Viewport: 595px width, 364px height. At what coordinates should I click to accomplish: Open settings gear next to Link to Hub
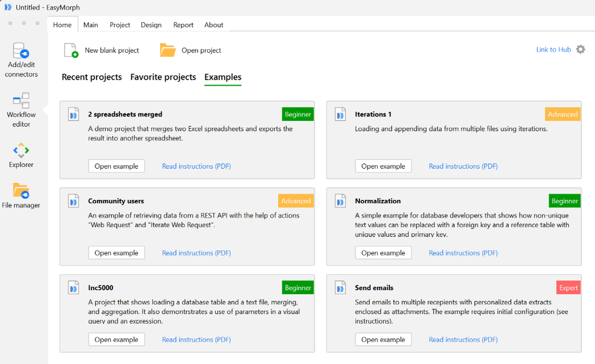[581, 49]
